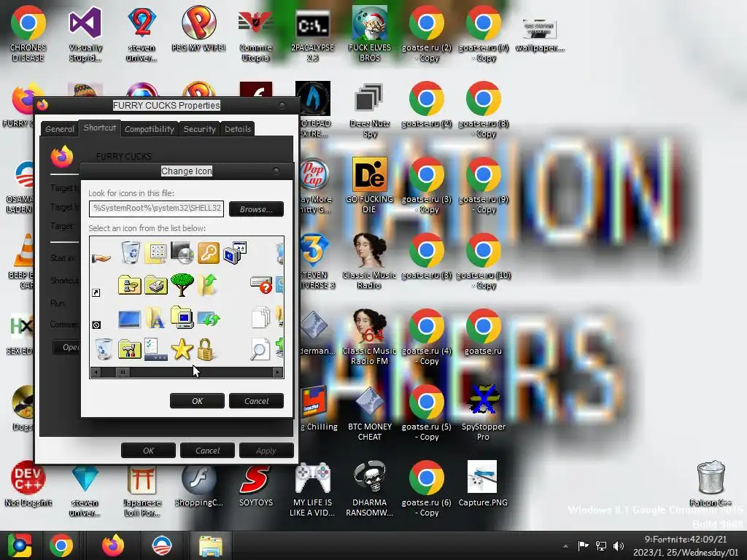This screenshot has height=560, width=747.
Task: Open the Details tab
Action: [x=238, y=129]
